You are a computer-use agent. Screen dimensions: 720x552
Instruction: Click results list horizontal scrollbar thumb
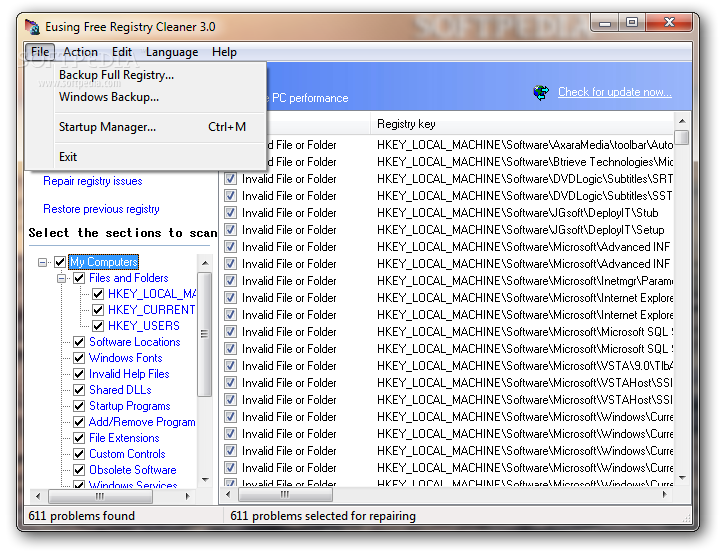coord(285,495)
